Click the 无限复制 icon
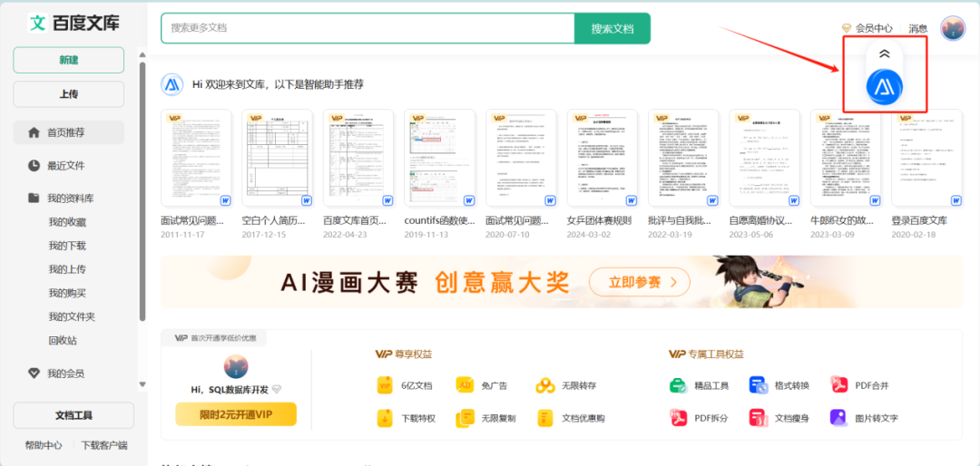 coord(465,418)
